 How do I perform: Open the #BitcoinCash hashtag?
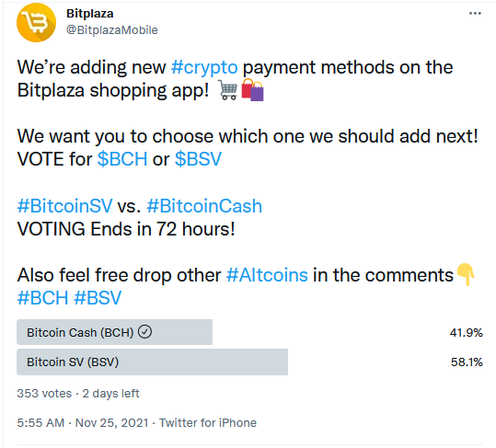[204, 206]
